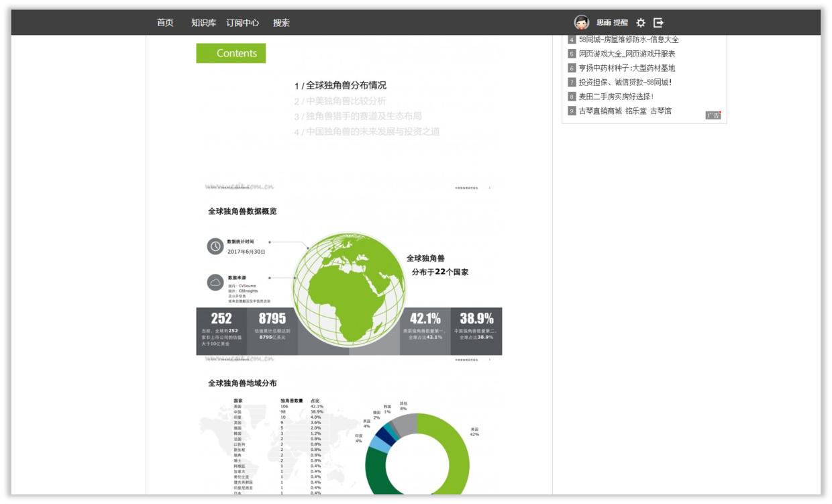Open settings via the gear icon
The width and height of the screenshot is (832, 504).
[642, 21]
